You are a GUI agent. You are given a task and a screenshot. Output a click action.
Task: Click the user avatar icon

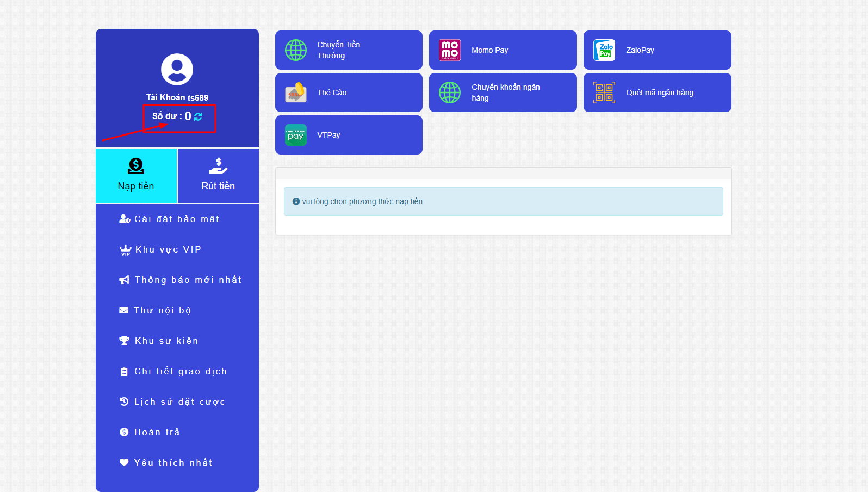(x=177, y=69)
